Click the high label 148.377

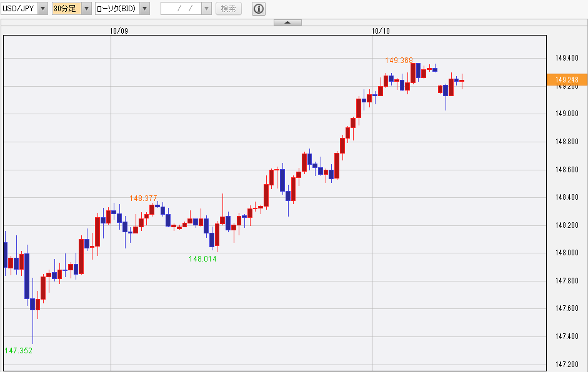tap(143, 198)
